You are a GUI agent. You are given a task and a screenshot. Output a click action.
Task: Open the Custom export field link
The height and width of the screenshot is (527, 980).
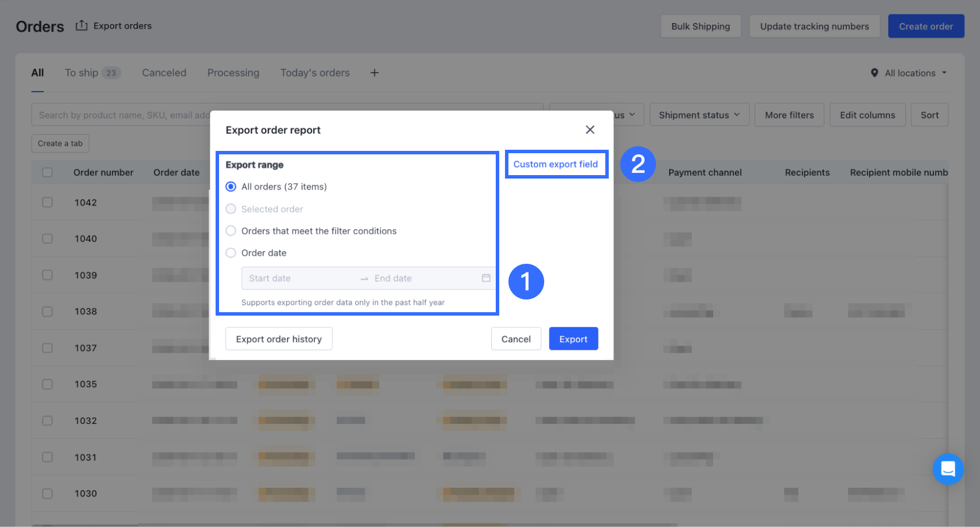click(556, 164)
